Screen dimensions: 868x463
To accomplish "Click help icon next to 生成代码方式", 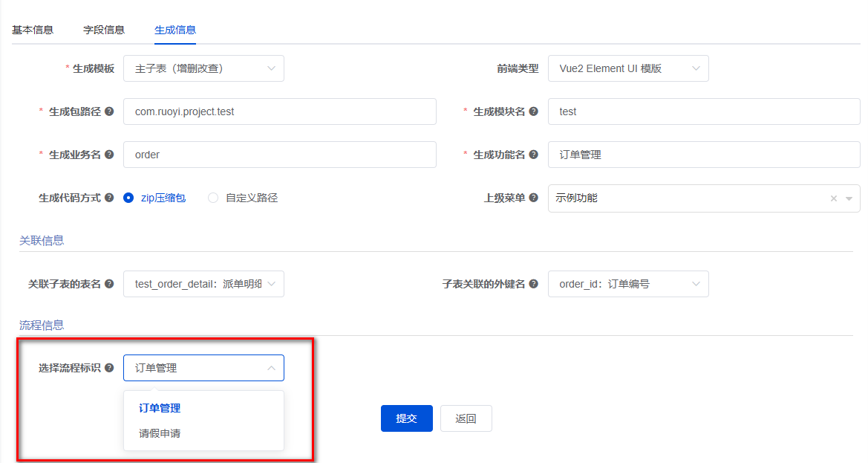I will click(110, 198).
